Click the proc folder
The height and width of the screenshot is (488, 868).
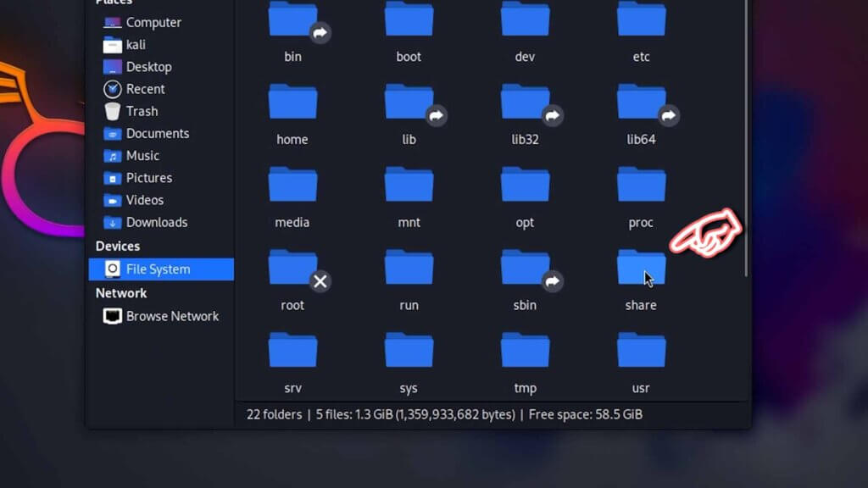point(641,184)
